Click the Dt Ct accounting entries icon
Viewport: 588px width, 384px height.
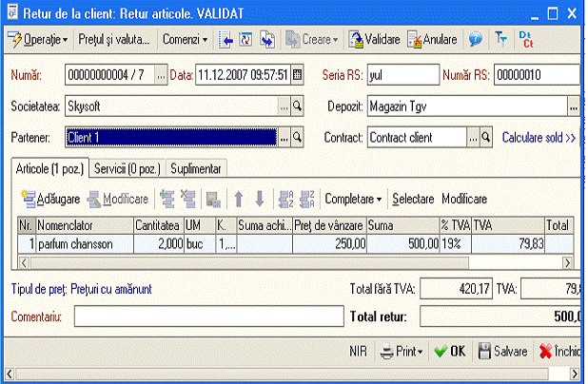(x=526, y=39)
